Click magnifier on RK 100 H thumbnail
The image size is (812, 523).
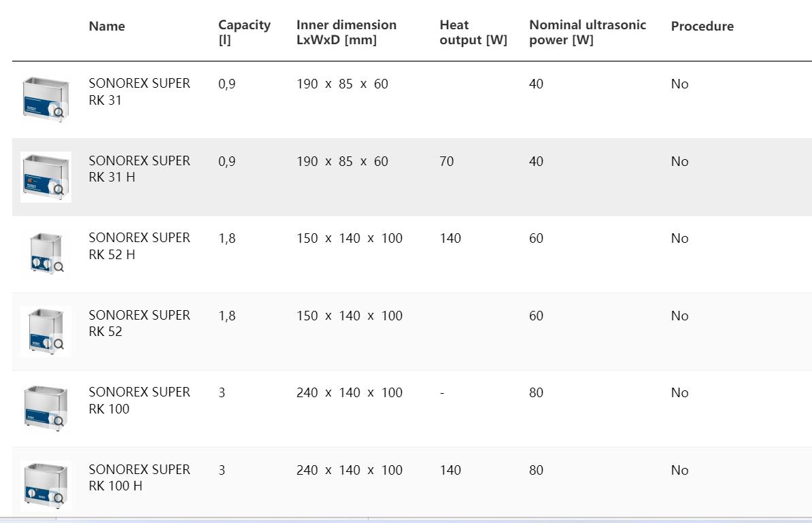[59, 499]
